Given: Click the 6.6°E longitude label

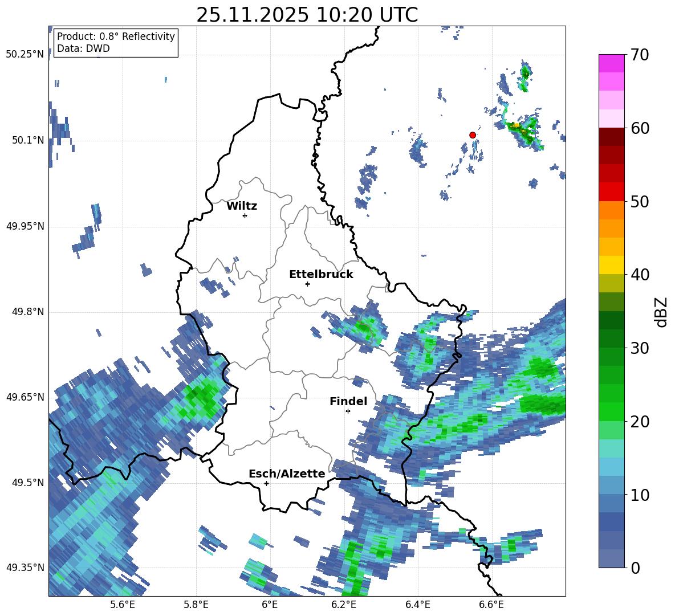Looking at the screenshot, I should pos(491,605).
